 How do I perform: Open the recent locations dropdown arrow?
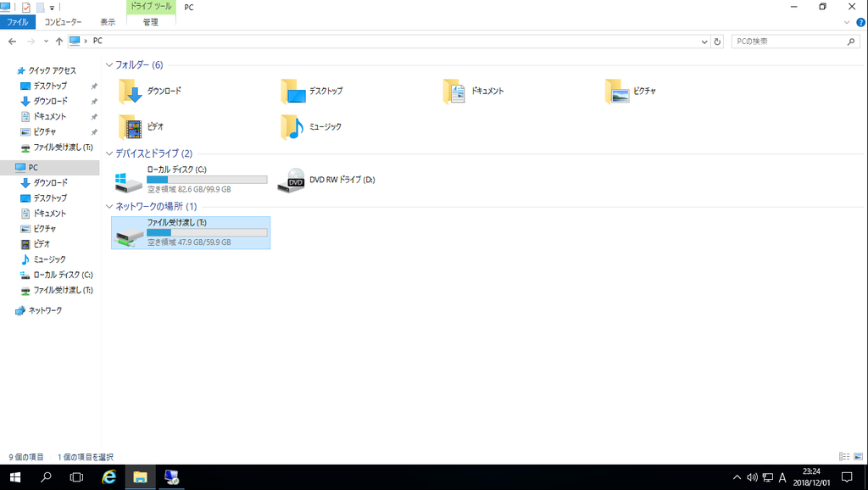46,42
